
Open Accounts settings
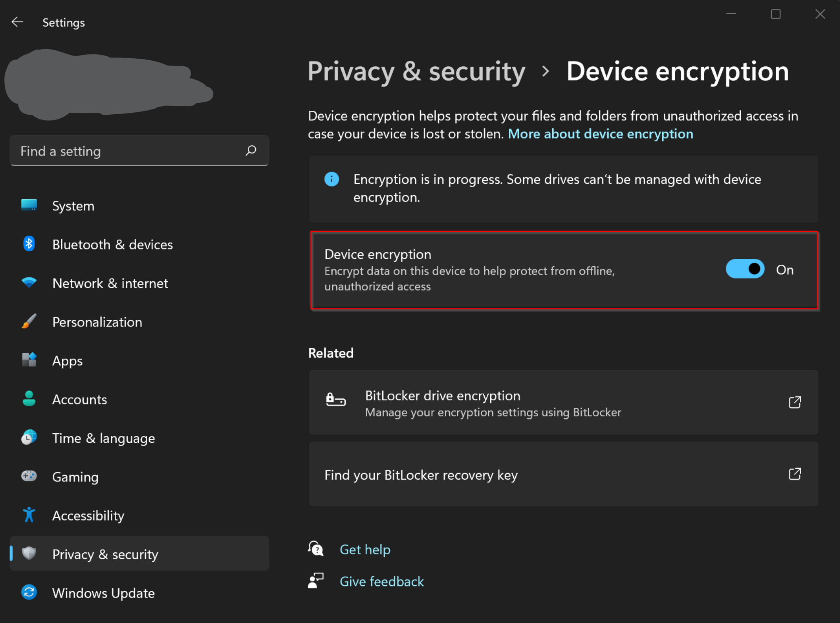(x=139, y=399)
